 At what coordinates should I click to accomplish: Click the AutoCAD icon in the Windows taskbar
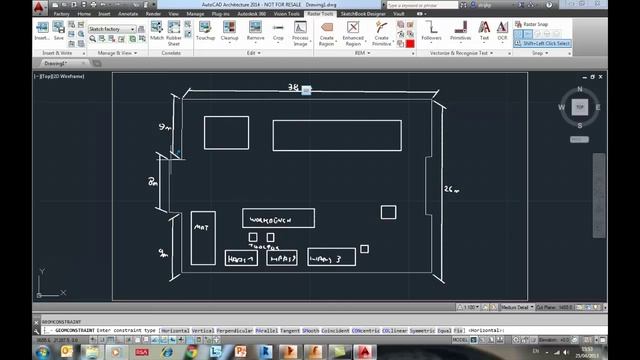point(364,352)
